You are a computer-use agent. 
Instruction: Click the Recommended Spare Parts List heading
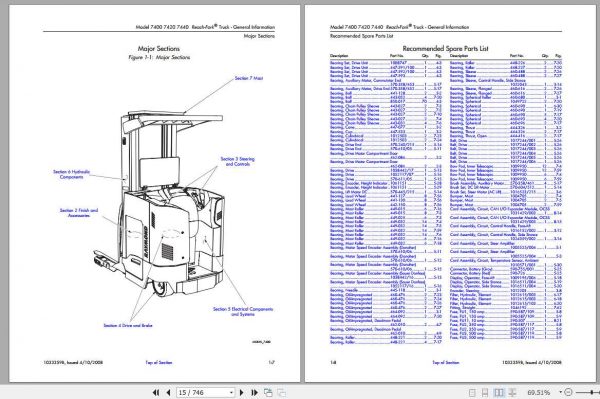pyautogui.click(x=445, y=49)
